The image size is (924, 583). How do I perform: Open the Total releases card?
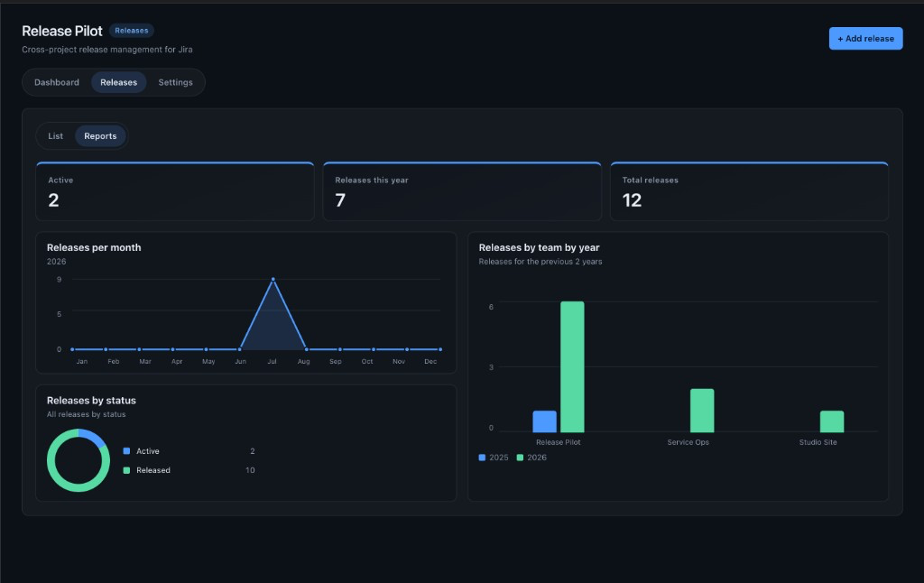749,191
